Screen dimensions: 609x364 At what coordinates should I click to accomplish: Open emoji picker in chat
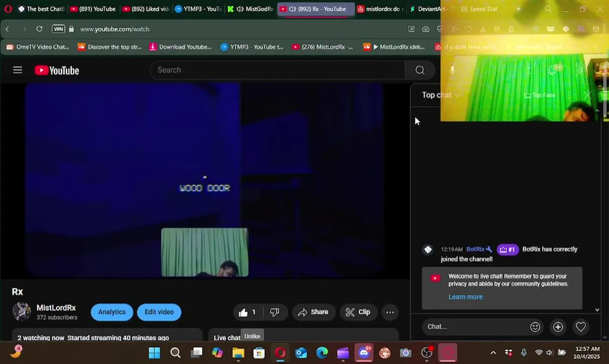point(535,327)
